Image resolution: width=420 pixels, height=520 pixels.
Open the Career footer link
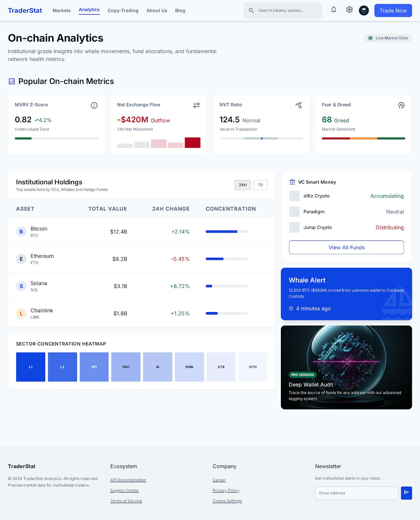[219, 480]
